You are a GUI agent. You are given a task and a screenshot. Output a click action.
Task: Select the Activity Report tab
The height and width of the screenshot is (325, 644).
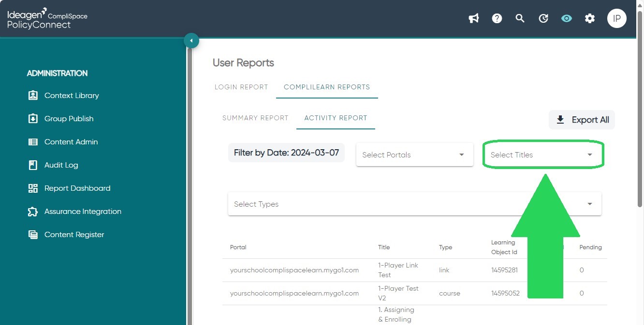coord(336,118)
